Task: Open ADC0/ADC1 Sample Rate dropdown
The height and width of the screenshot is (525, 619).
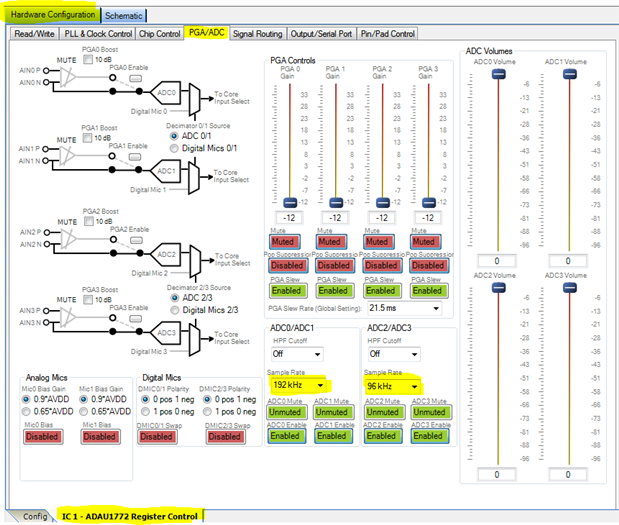Action: tap(298, 385)
